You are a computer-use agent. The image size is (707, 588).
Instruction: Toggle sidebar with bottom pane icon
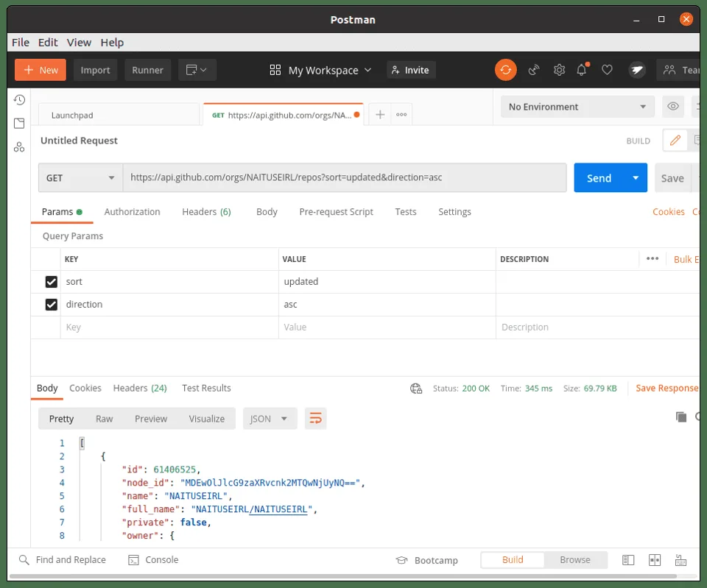click(x=628, y=560)
